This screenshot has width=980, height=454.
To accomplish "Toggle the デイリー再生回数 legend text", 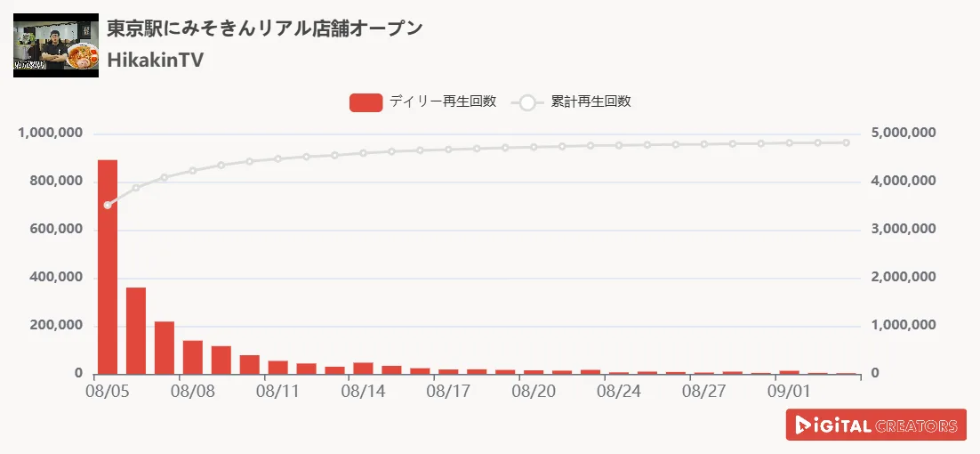I will [x=442, y=101].
